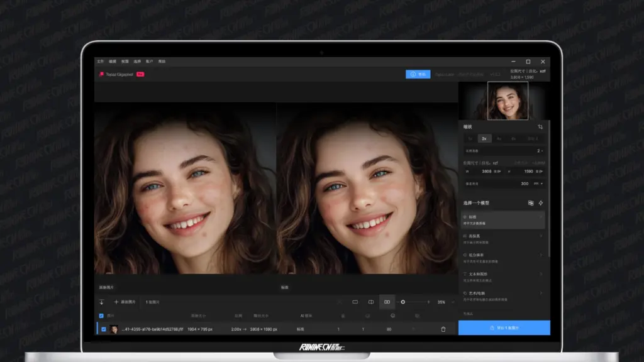Click the compare-models icon beside 选择一个模型
Screen dimensions: 644x362
pos(531,202)
